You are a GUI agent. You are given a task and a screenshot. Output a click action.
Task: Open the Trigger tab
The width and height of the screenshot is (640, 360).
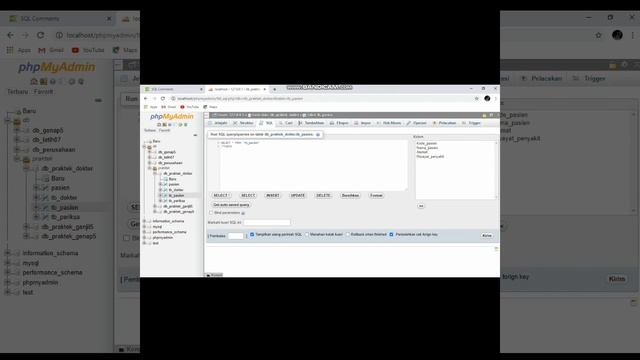coord(471,123)
